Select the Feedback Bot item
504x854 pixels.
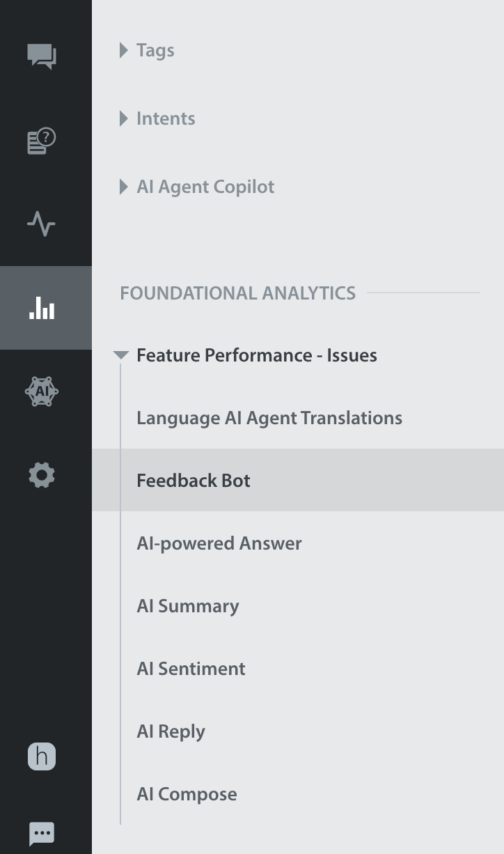coord(298,481)
